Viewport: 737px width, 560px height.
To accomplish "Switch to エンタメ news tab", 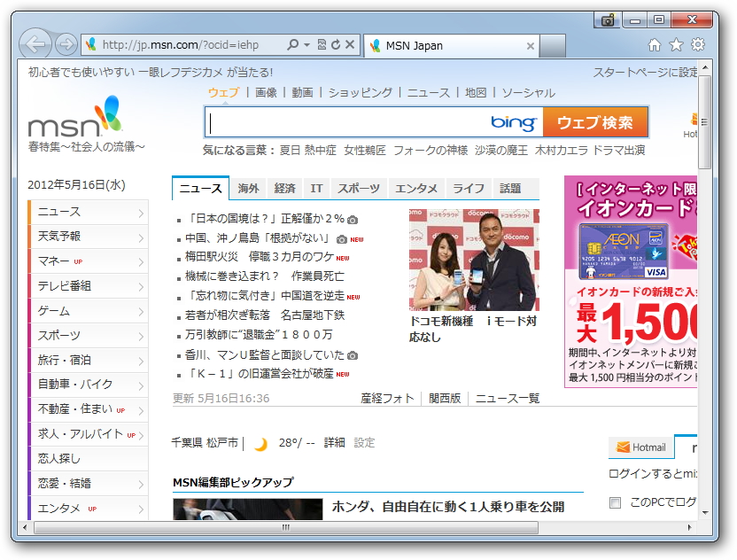I will point(416,189).
